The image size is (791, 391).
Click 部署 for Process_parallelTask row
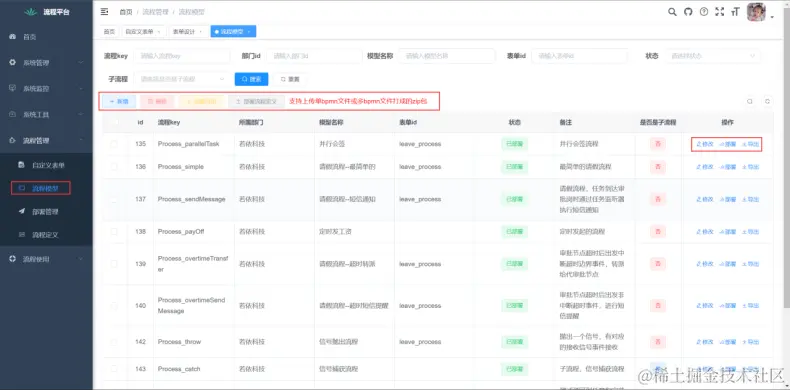tap(727, 144)
